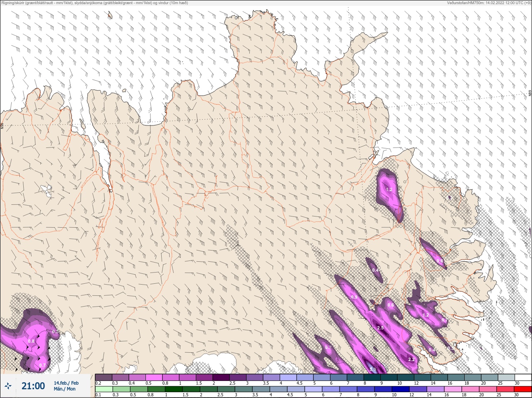
Task: Pick upper legend swatch between 20 and 25
Action: coord(489,377)
